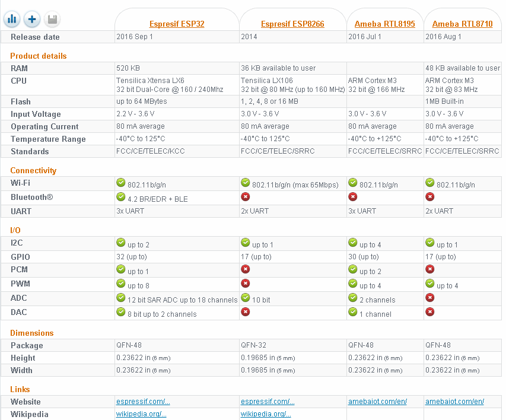Click the blue plus add icon
The image size is (506, 420).
(x=32, y=19)
